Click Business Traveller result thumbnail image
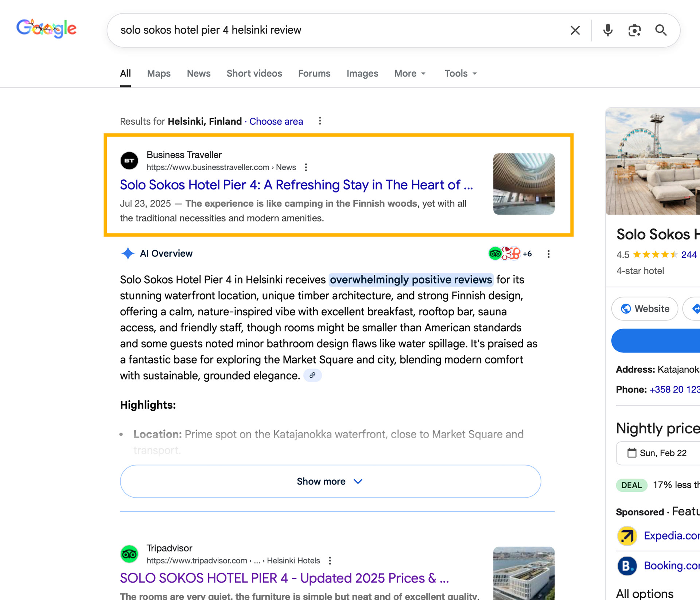This screenshot has height=600, width=700. [524, 184]
